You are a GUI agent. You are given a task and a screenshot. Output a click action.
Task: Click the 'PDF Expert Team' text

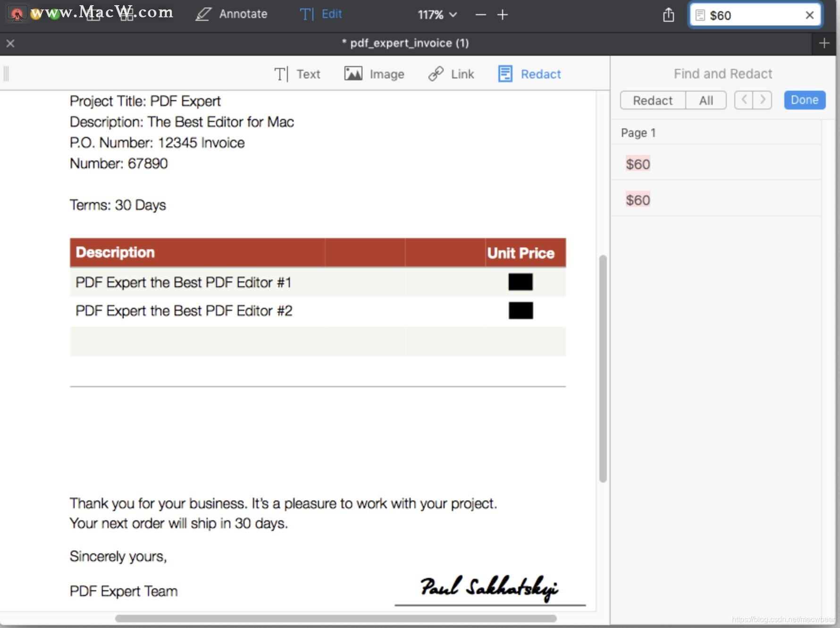[124, 591]
